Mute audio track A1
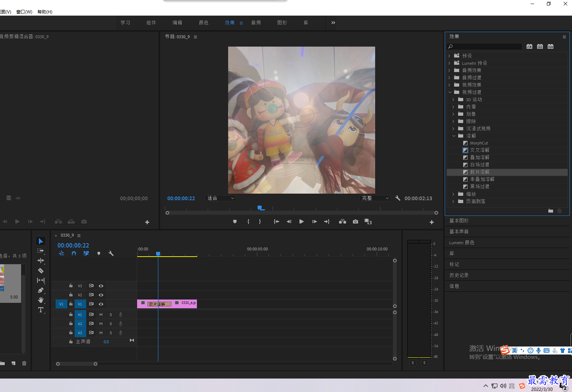This screenshot has height=392, width=572. point(101,314)
